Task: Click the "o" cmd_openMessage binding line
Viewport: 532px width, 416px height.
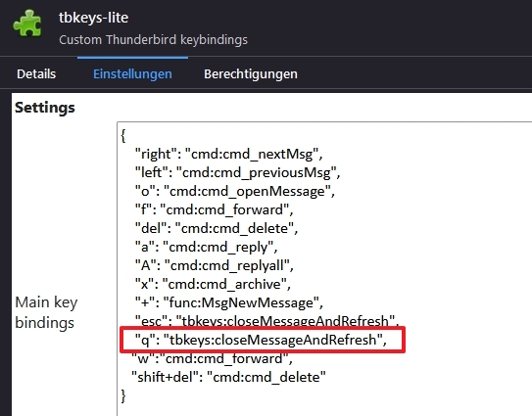Action: click(235, 191)
